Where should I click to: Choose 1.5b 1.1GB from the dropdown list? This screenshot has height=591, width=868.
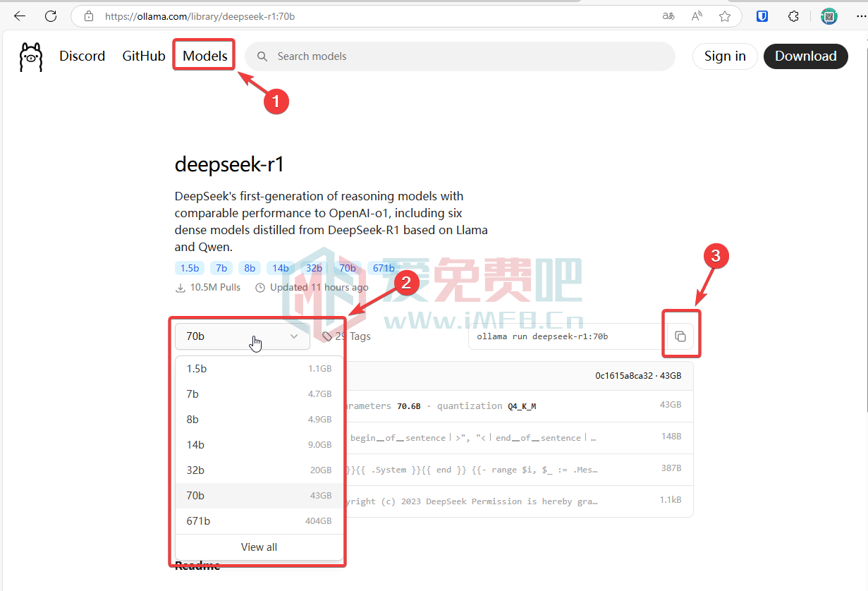click(x=259, y=369)
